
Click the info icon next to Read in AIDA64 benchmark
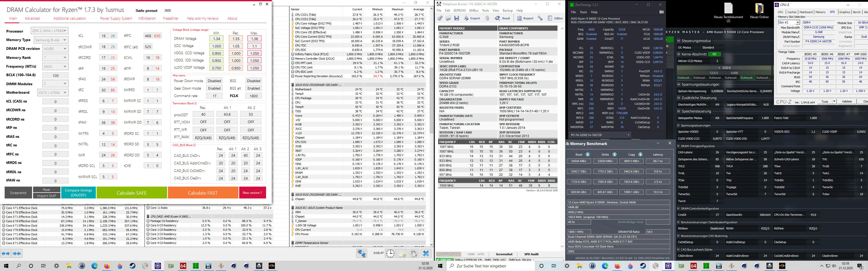(x=588, y=155)
